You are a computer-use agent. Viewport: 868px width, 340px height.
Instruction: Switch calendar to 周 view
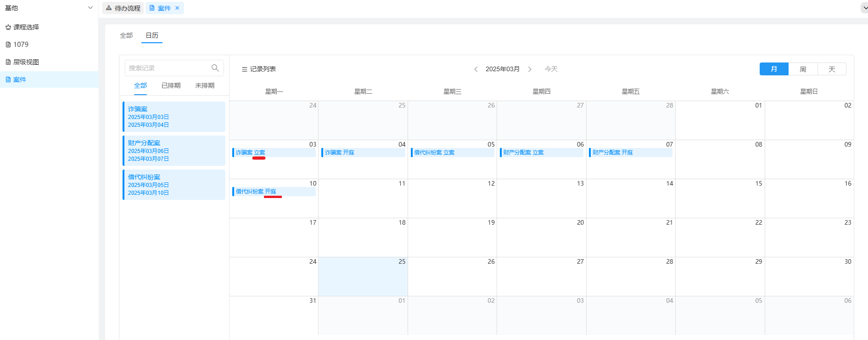pos(803,69)
